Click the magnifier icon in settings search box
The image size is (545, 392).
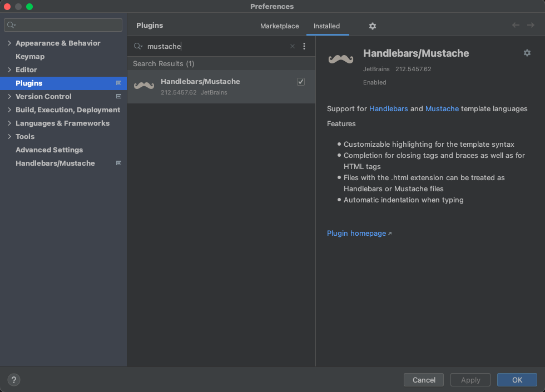tap(12, 25)
